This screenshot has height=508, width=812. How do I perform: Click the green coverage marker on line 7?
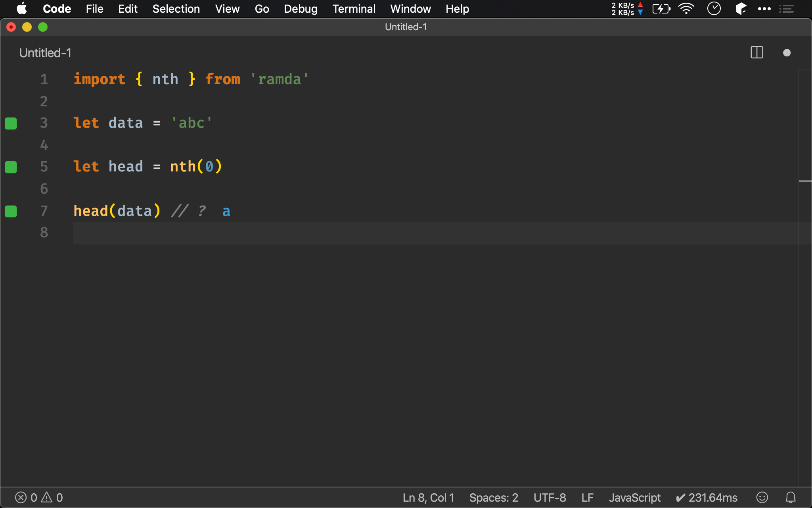(x=11, y=211)
